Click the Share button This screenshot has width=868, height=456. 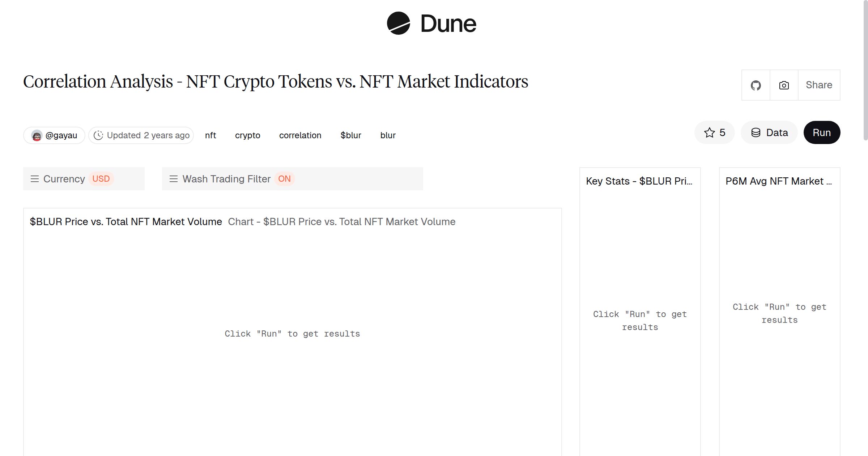coord(819,85)
